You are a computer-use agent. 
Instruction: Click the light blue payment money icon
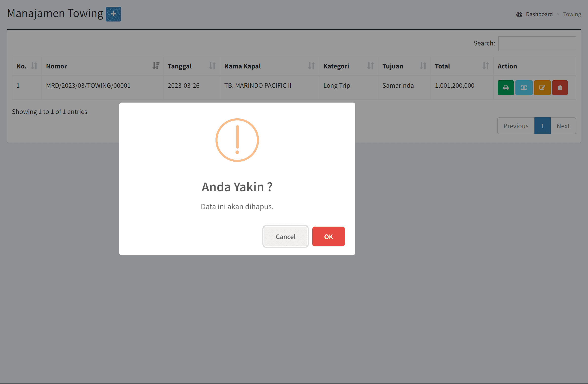click(x=524, y=87)
